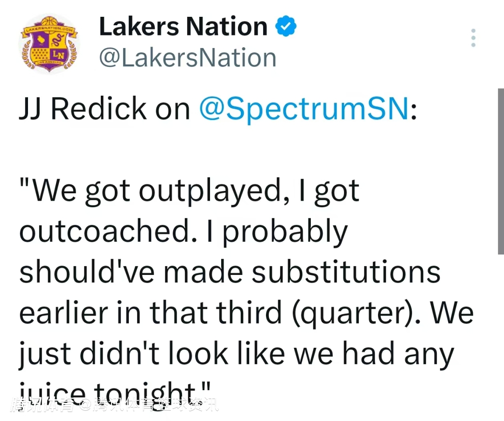Click the Lakers Nation display name

pyautogui.click(x=183, y=27)
